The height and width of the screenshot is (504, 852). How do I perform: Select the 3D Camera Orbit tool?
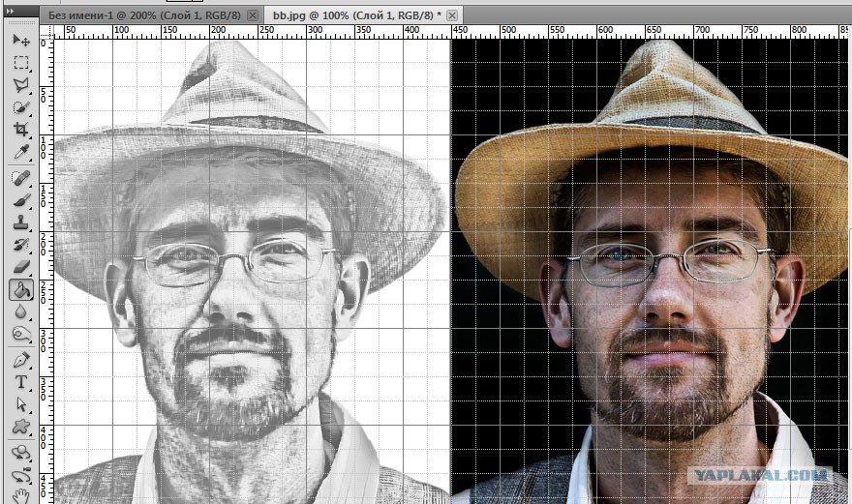pos(21,475)
